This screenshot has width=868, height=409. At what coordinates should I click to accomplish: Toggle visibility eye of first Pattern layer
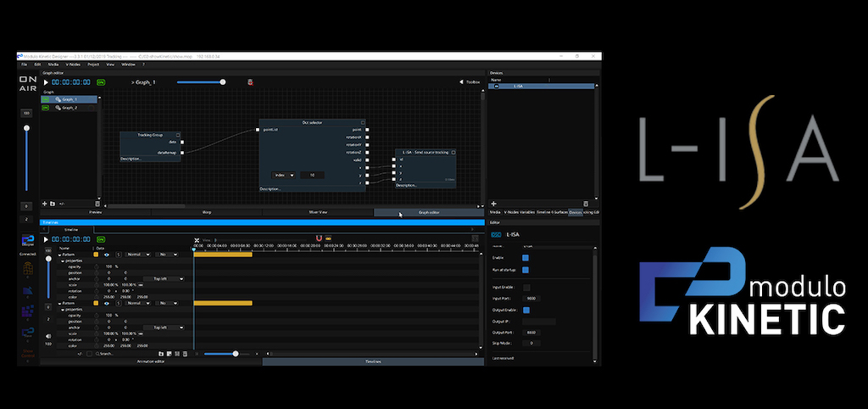tap(106, 255)
